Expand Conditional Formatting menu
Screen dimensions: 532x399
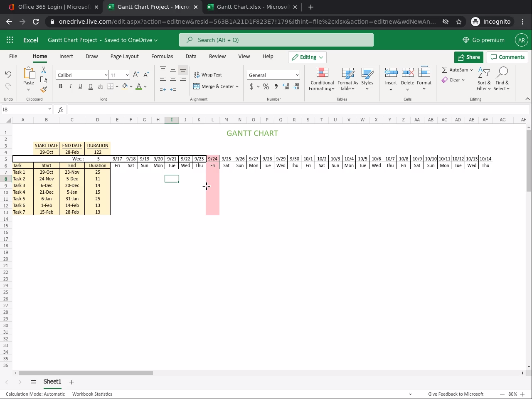click(322, 79)
